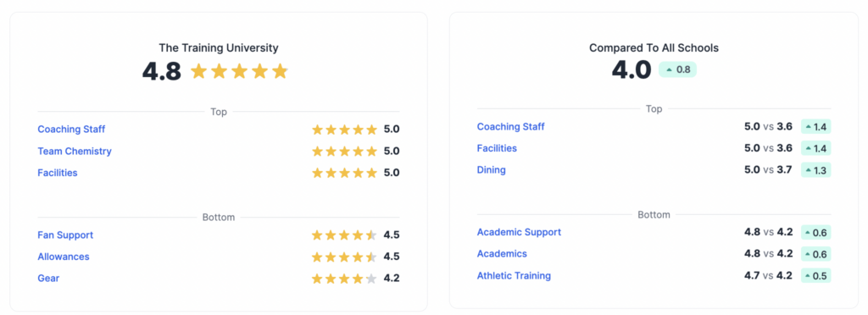The height and width of the screenshot is (315, 868).
Task: Click the five stars next to Team Chemistry
Action: (x=344, y=151)
